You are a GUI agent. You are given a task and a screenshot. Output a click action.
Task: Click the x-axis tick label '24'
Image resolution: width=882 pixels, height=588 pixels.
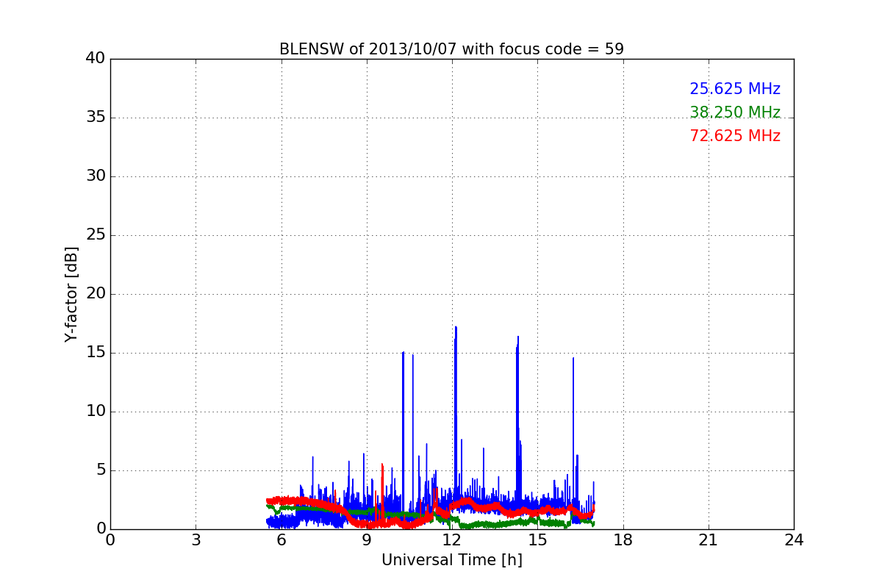(x=794, y=539)
